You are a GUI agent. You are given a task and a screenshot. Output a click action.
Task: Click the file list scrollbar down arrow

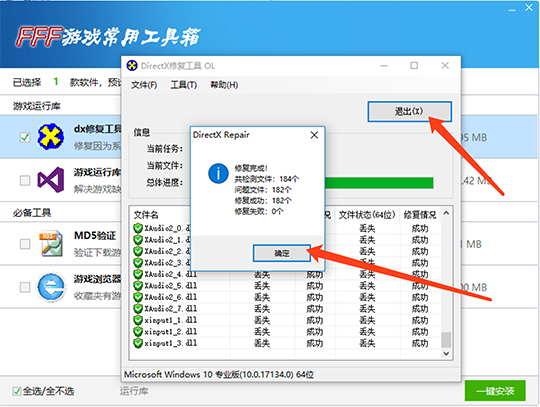click(446, 354)
